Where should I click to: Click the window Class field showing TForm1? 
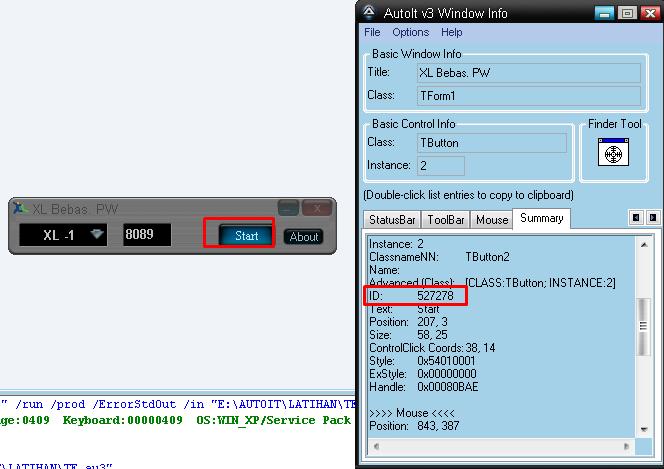528,96
